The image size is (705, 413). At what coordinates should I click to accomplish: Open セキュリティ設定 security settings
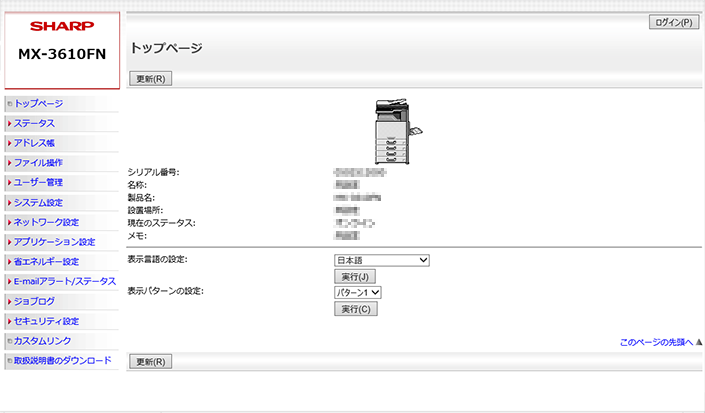(x=46, y=321)
